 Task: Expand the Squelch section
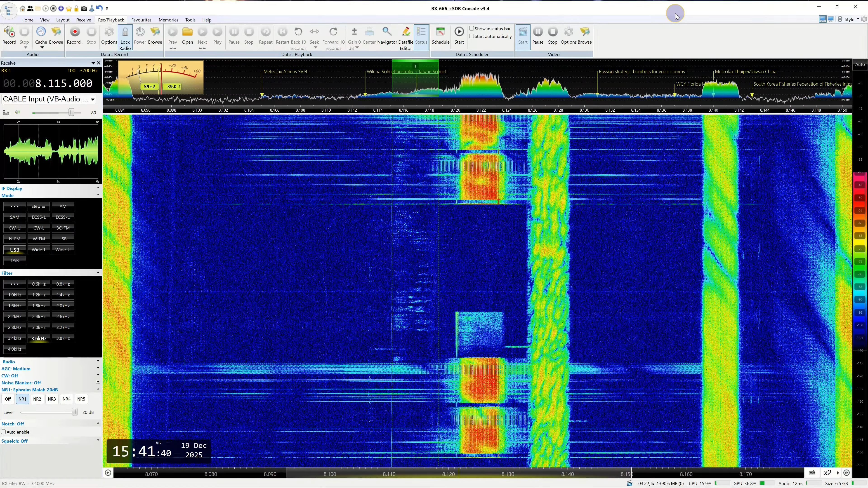coord(98,441)
